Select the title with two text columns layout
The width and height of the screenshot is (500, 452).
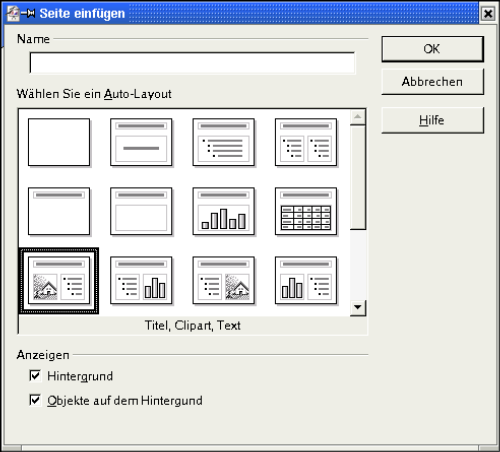point(306,142)
